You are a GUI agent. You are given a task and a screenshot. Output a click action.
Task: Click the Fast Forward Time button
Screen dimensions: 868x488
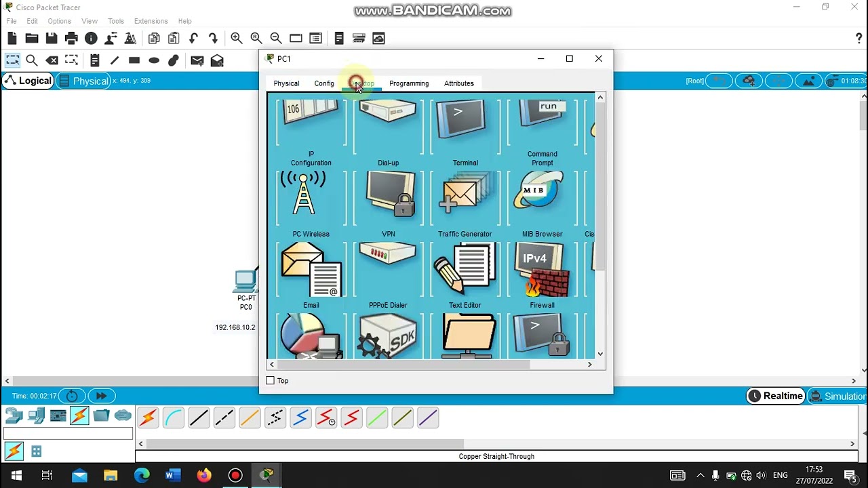[x=101, y=396]
